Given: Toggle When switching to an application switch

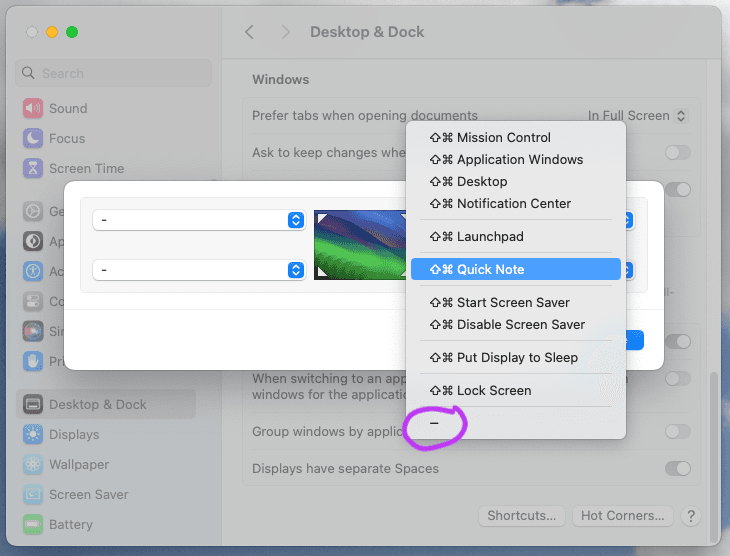Looking at the screenshot, I should pyautogui.click(x=677, y=378).
